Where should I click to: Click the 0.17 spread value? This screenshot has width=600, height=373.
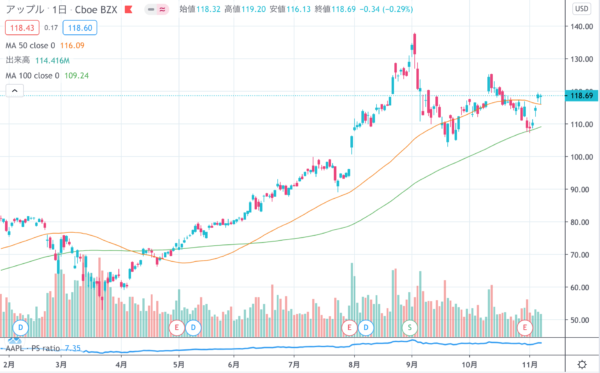coord(51,28)
